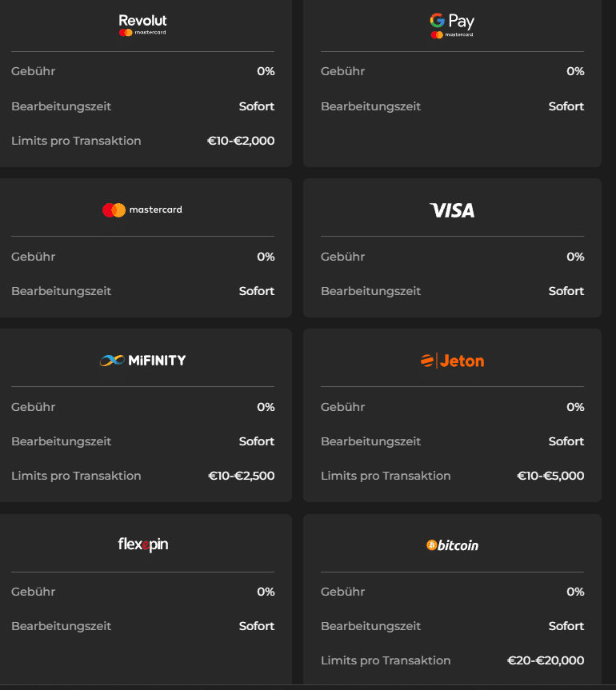Click Bitcoin limit value €20-€20,000

pos(546,660)
